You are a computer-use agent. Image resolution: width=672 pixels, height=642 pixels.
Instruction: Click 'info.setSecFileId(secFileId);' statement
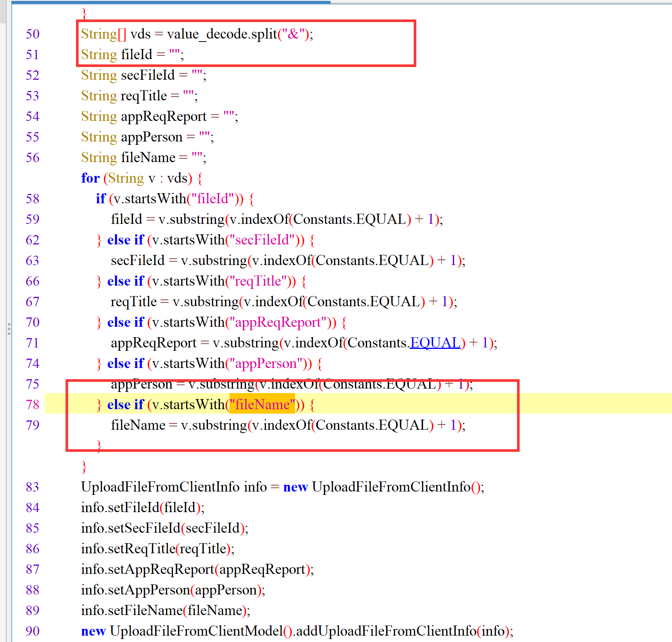click(x=165, y=528)
